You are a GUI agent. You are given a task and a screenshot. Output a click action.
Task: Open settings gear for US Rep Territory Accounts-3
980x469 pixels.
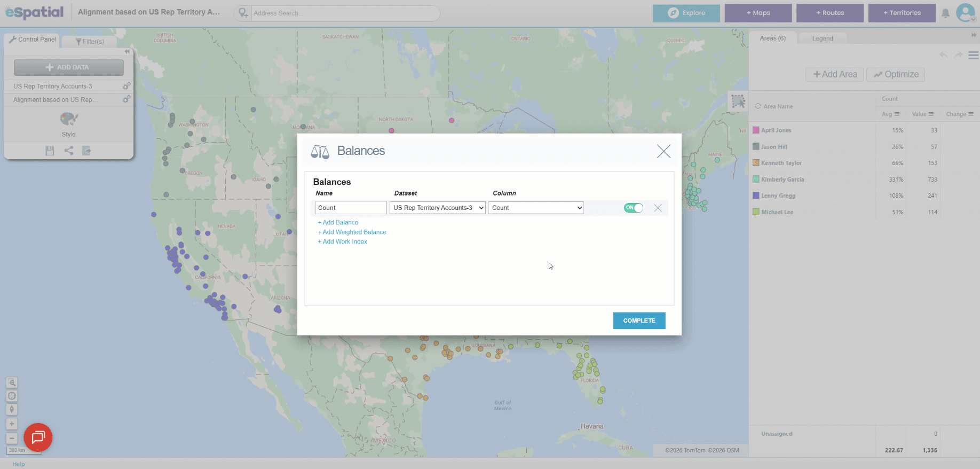(x=127, y=86)
